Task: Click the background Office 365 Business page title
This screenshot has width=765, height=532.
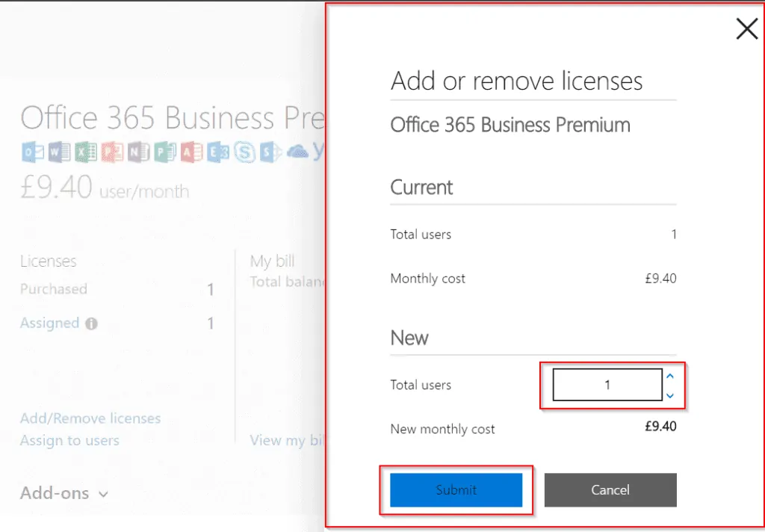Action: click(173, 117)
